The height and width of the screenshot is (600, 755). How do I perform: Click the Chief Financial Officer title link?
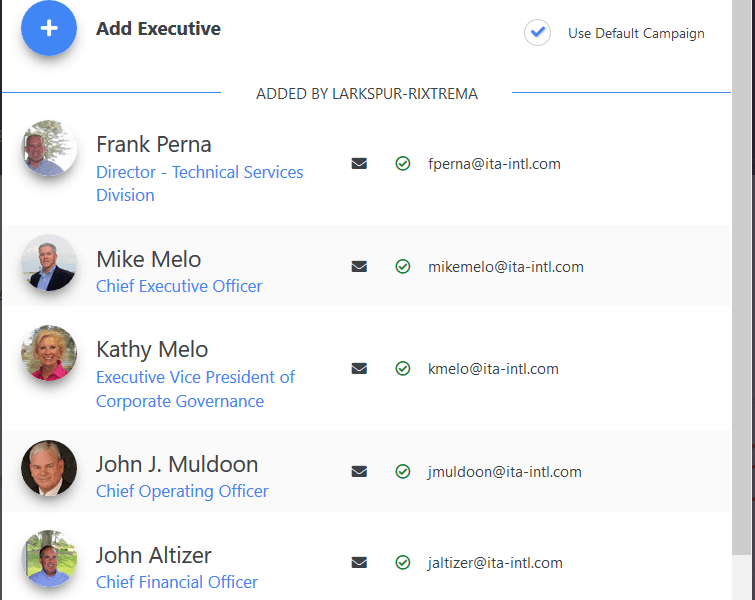(x=177, y=582)
